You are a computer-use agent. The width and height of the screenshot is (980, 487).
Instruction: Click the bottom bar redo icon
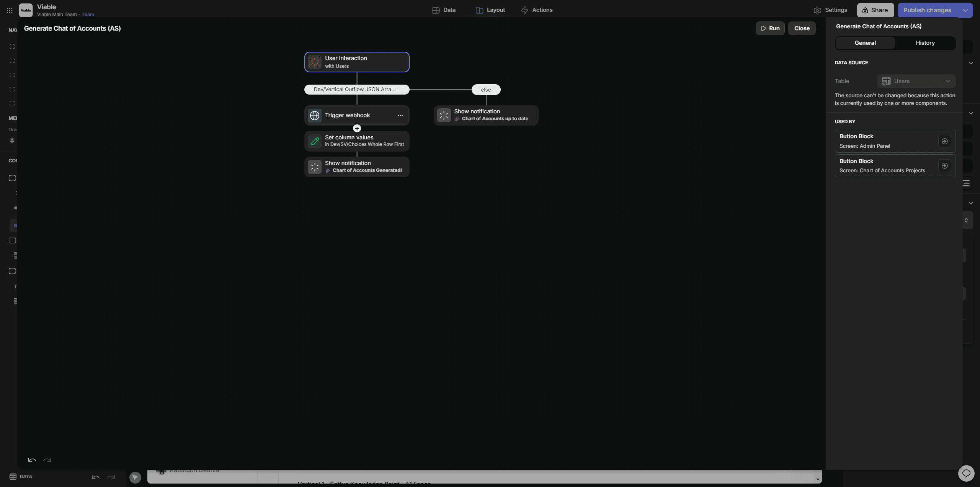(x=111, y=477)
